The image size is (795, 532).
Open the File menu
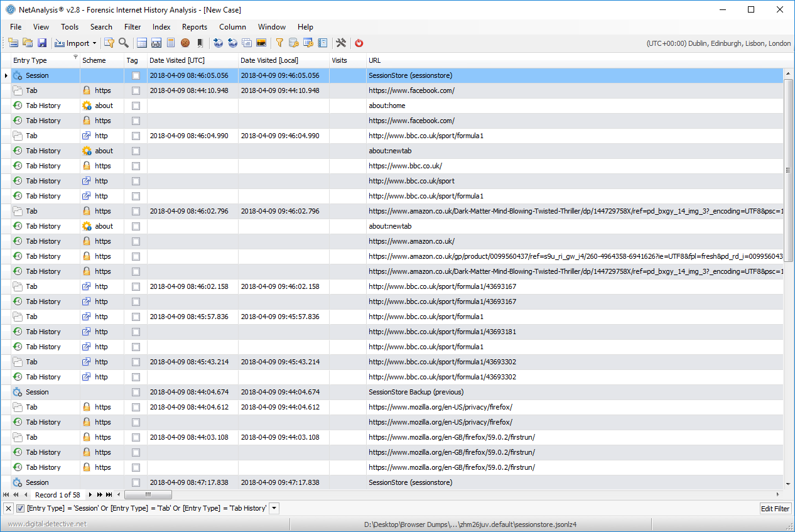(16, 27)
